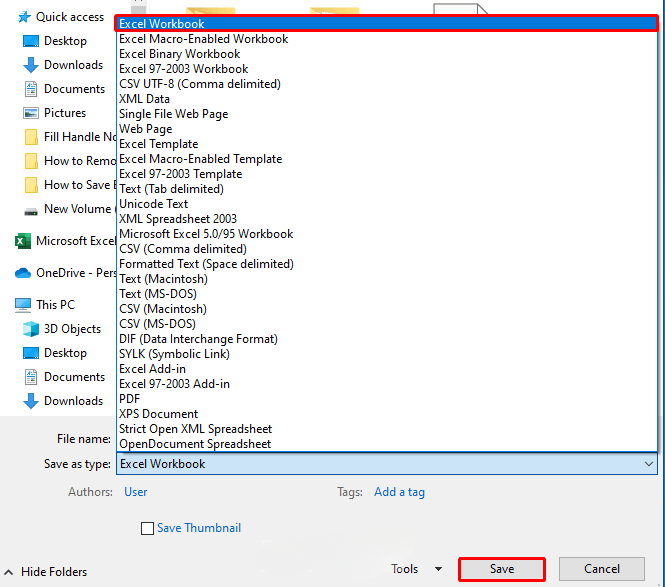Screen dimensions: 665x587
Task: Choose PDF as save type
Action: pyautogui.click(x=386, y=399)
